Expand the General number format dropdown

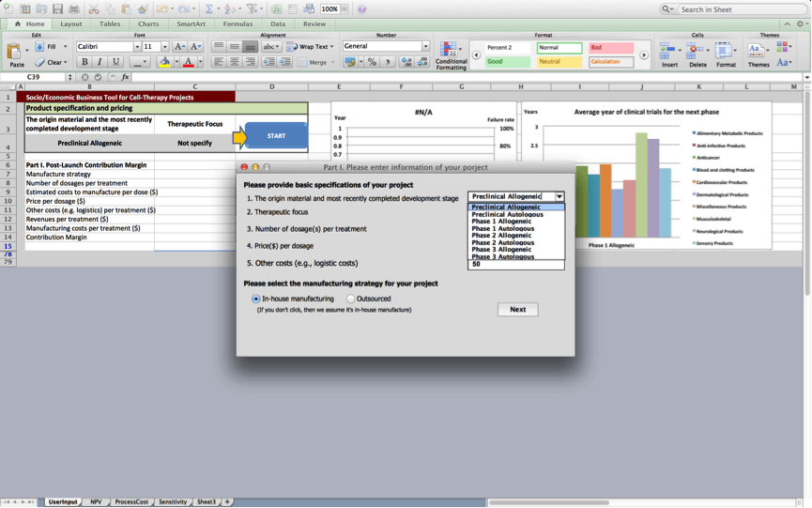click(x=425, y=46)
